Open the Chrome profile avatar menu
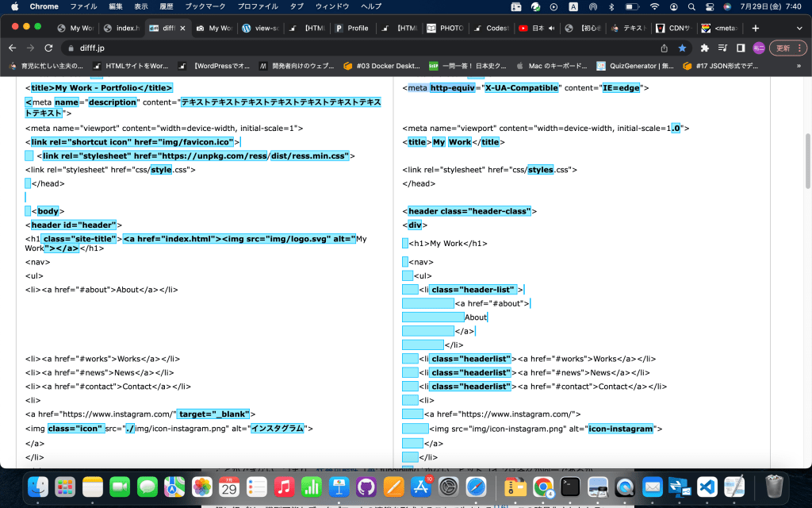Viewport: 812px width, 508px height. 758,48
